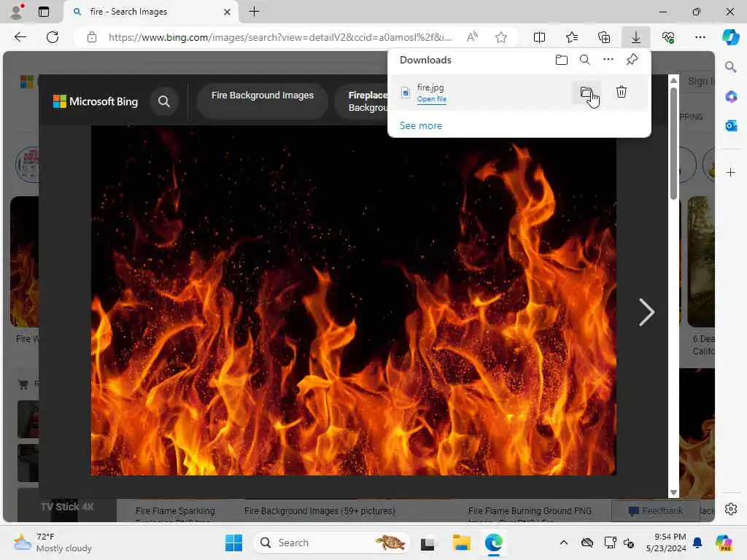Open Task View on taskbar
Viewport: 747px width, 560px height.
click(427, 542)
